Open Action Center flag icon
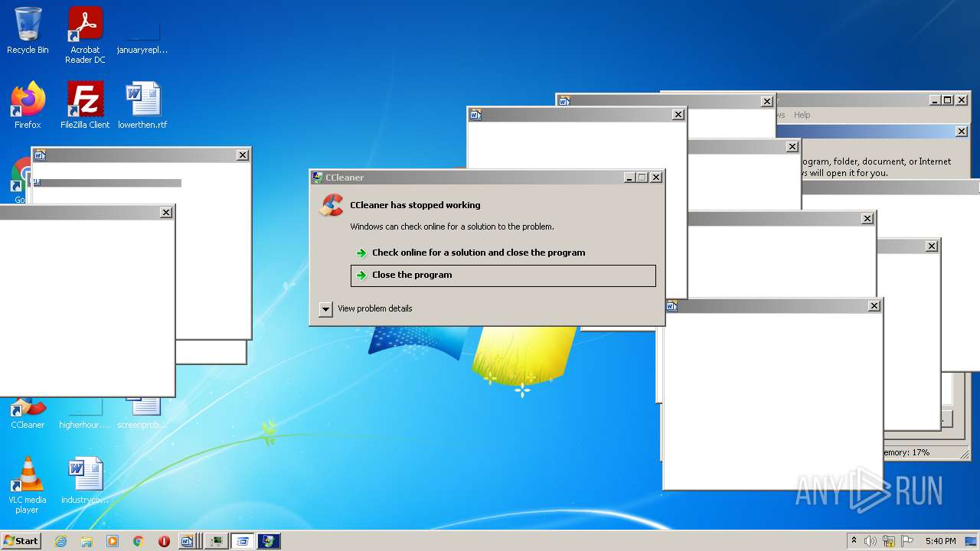Viewport: 980px width, 551px height. pos(907,541)
